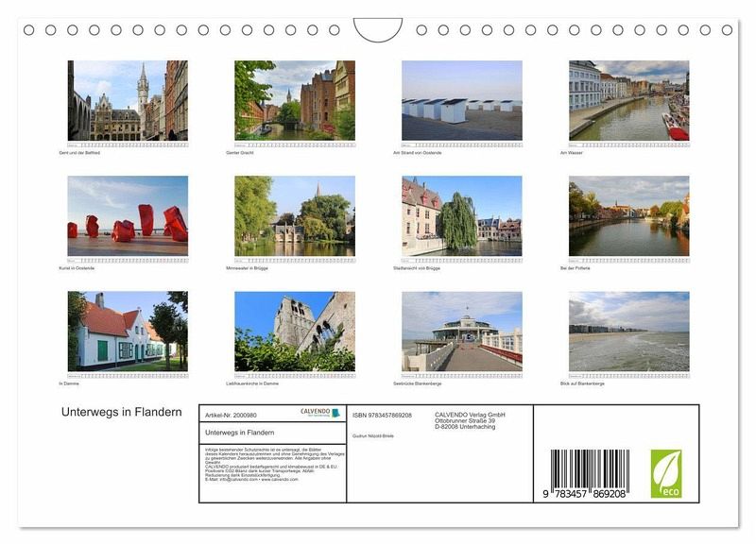This screenshot has height=545, width=756.
Task: Click the CALVENDO logo
Action: (x=320, y=413)
